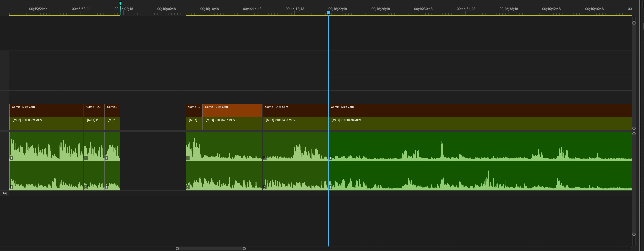Select the [MC2] P1000389.MOV clip
This screenshot has height=251, width=644.
pyautogui.click(x=47, y=124)
